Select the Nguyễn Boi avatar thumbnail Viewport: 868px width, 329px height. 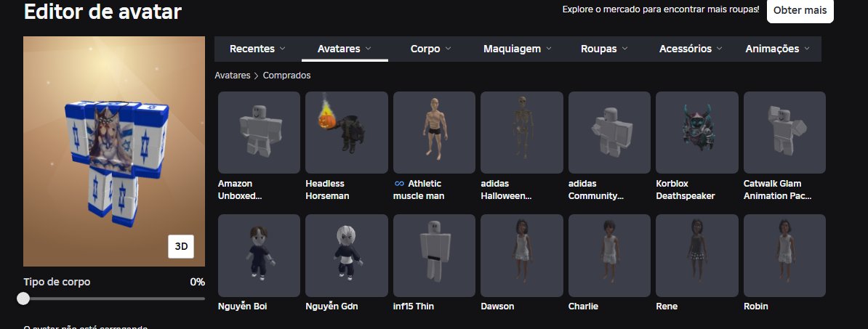pyautogui.click(x=259, y=256)
